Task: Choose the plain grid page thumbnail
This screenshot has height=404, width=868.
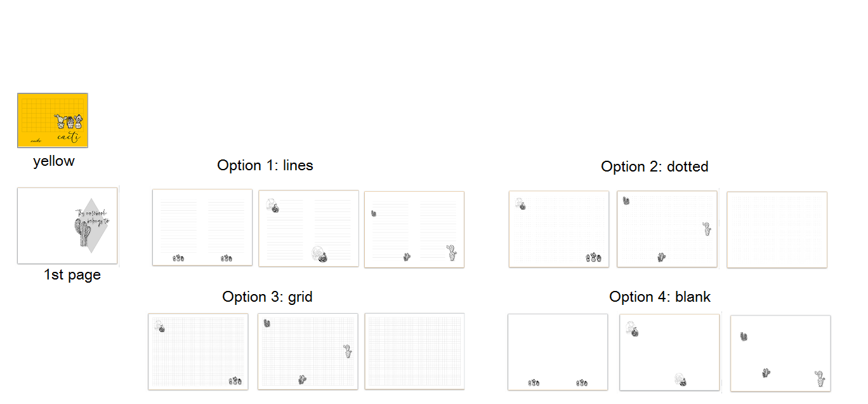Action: (415, 351)
